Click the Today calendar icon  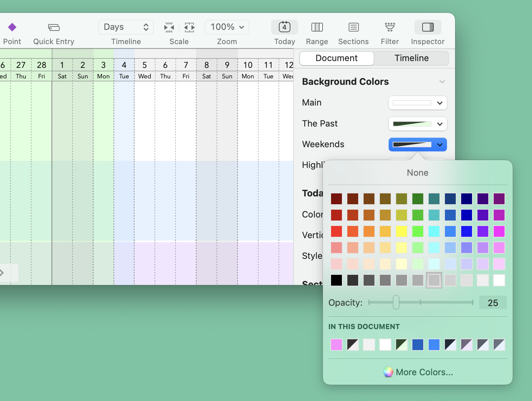pyautogui.click(x=284, y=27)
